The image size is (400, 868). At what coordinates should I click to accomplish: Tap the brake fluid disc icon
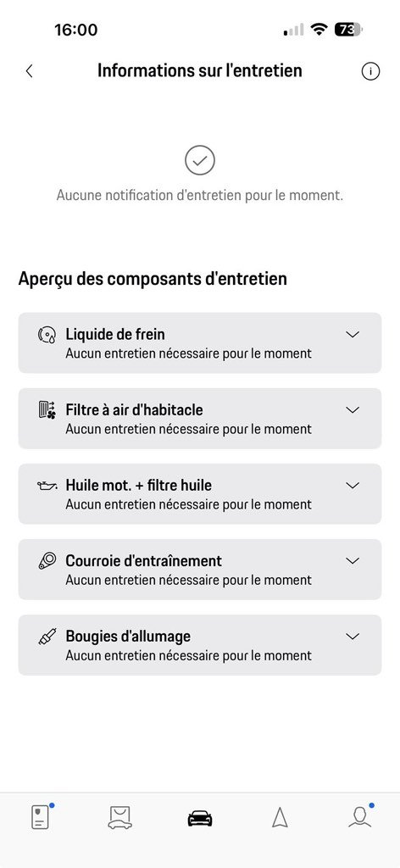click(47, 335)
